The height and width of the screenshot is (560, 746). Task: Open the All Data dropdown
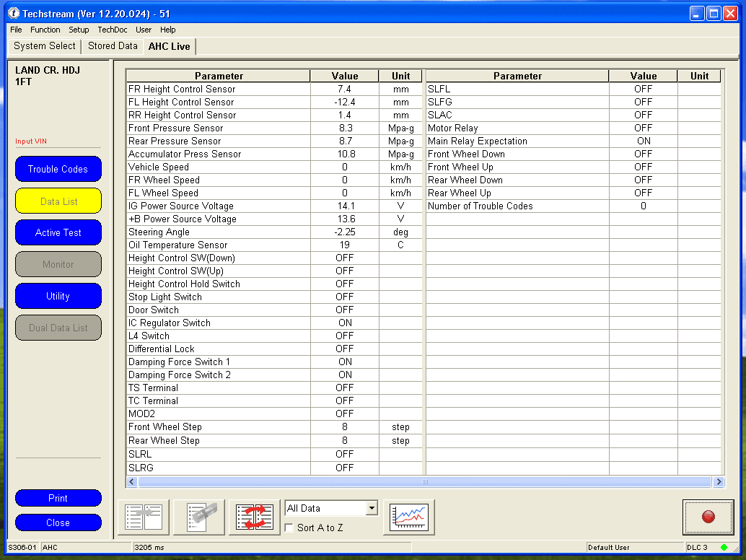coord(372,508)
